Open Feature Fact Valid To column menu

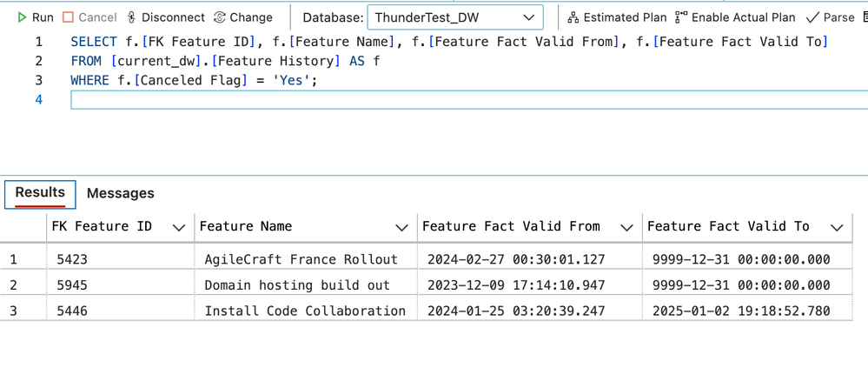click(837, 227)
